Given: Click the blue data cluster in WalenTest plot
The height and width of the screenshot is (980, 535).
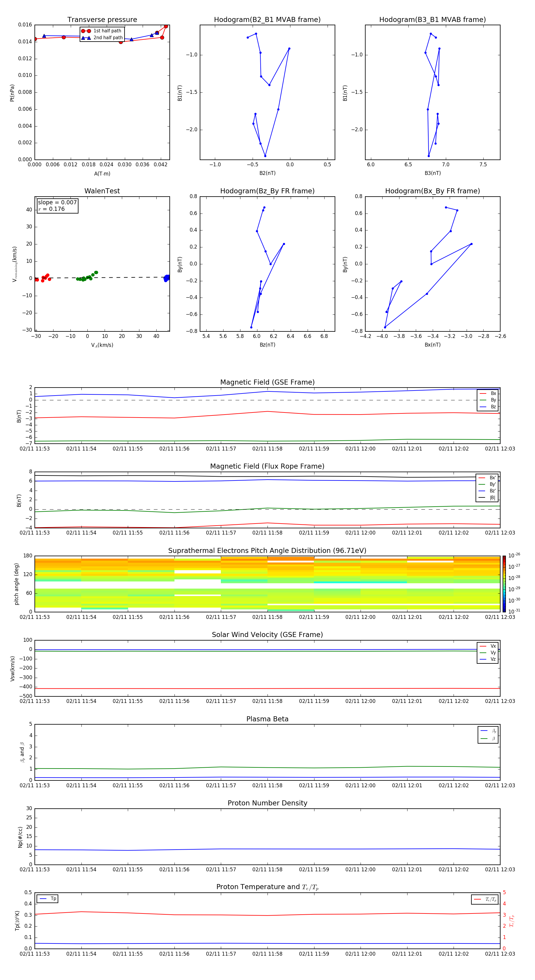Looking at the screenshot, I should [x=166, y=278].
